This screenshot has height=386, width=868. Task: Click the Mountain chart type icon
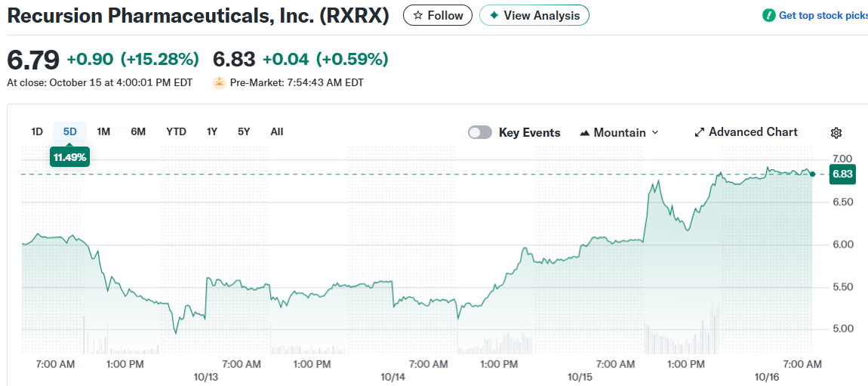(x=585, y=133)
